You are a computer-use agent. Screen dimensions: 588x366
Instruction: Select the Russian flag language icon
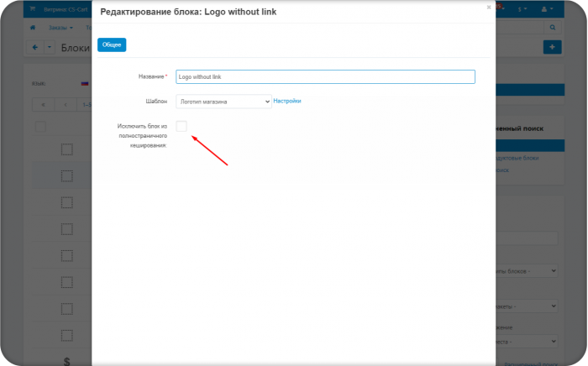[85, 84]
